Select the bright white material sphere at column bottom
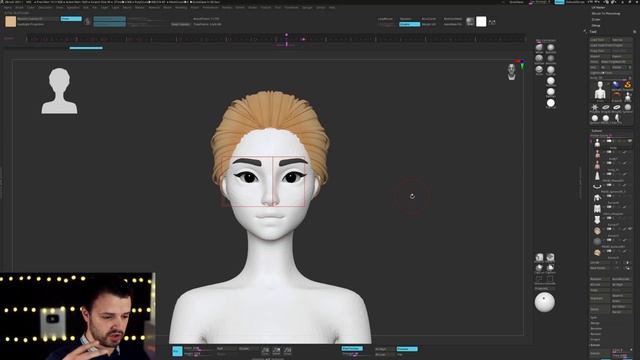 pyautogui.click(x=551, y=103)
